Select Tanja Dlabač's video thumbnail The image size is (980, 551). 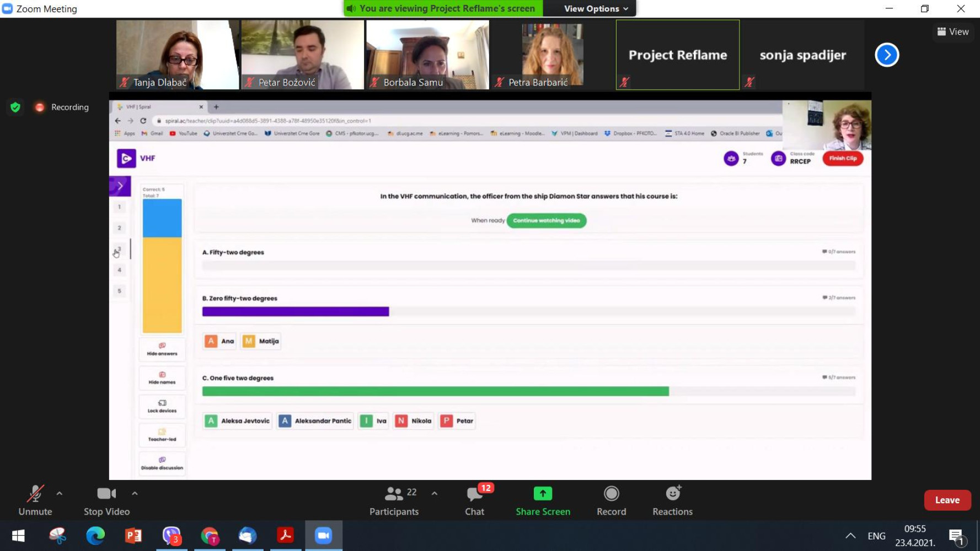click(x=178, y=55)
